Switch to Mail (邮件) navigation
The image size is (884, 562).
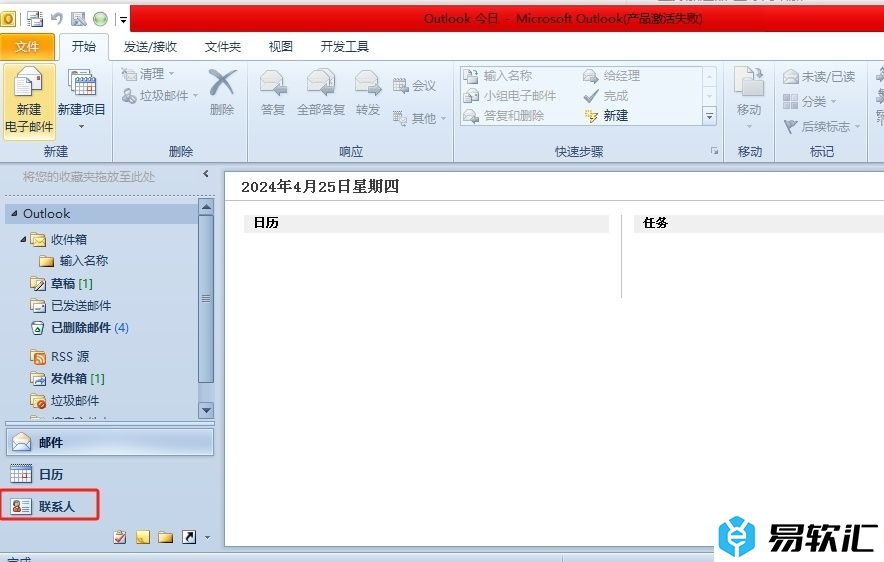pos(110,442)
